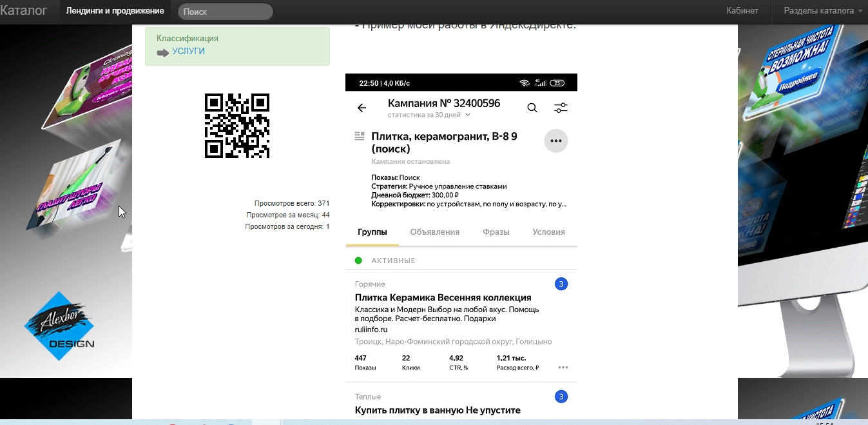Switch to Объявления tab

pyautogui.click(x=435, y=232)
